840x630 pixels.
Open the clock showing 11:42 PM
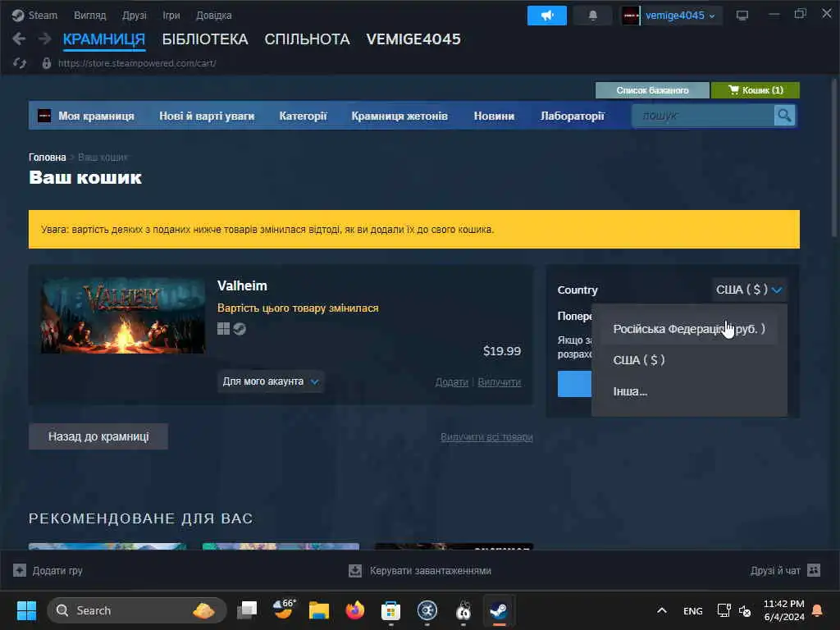pos(783,610)
